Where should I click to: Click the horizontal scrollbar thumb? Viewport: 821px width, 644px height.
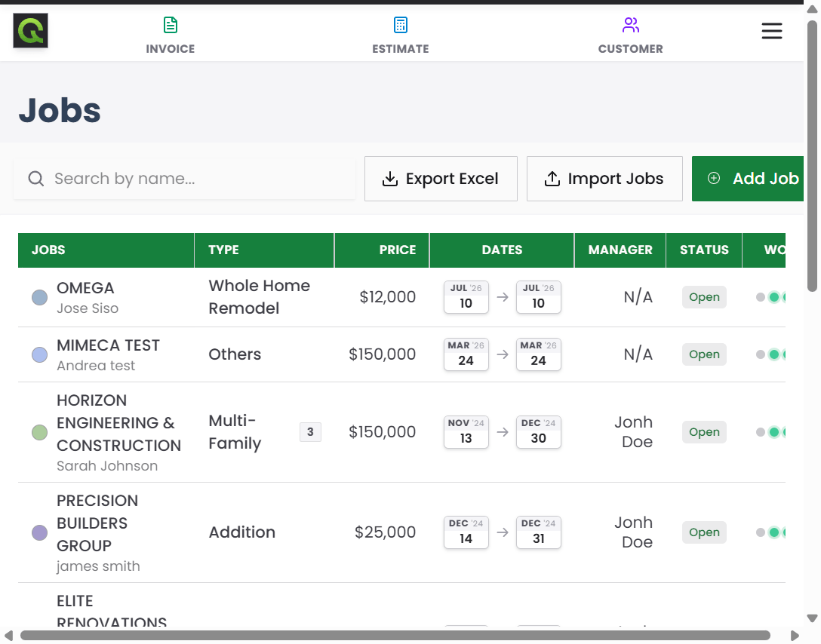(395, 636)
